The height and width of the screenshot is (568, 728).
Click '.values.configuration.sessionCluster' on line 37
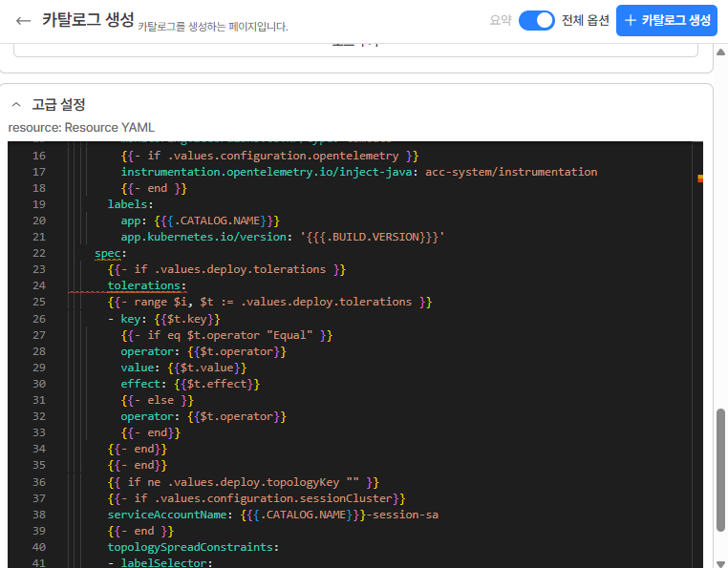click(273, 498)
